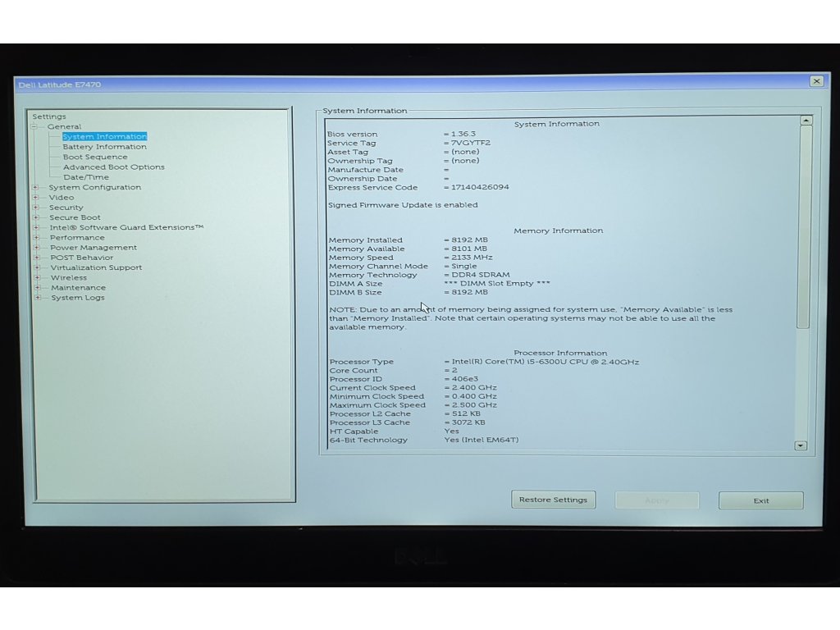Click the scroll down arrow
Screen dimensions: 840x630
(x=801, y=445)
